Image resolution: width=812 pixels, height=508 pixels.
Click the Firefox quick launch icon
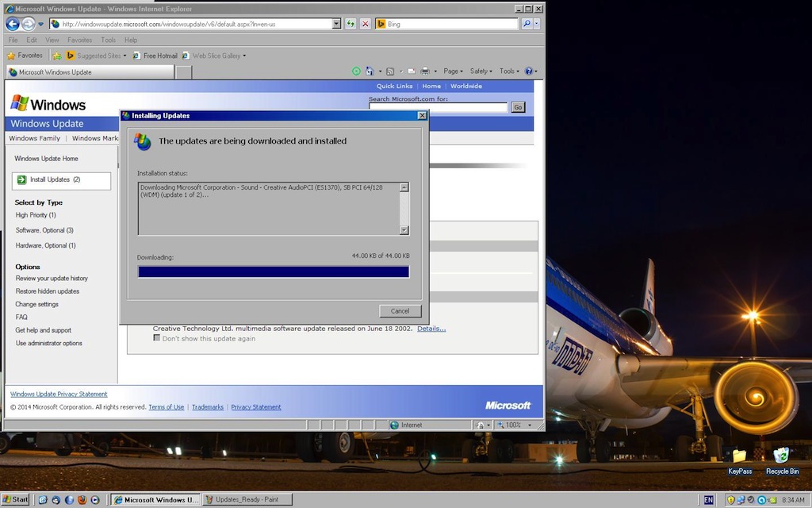click(x=82, y=500)
